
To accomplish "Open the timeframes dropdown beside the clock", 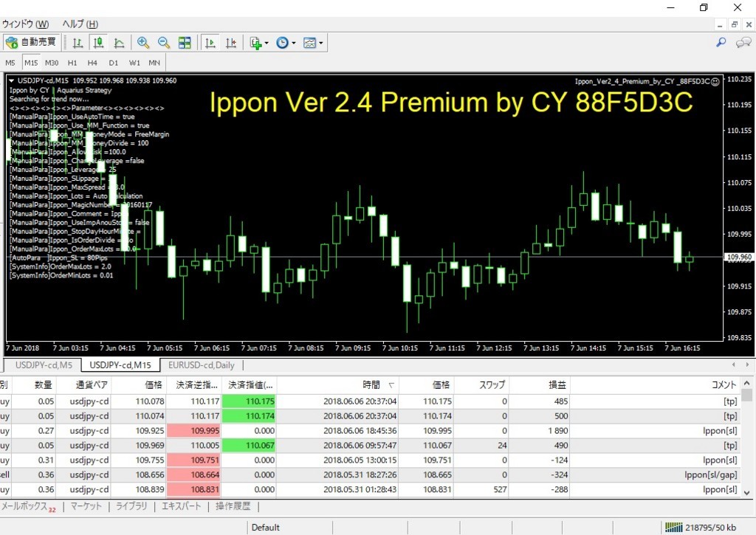I will tap(295, 43).
